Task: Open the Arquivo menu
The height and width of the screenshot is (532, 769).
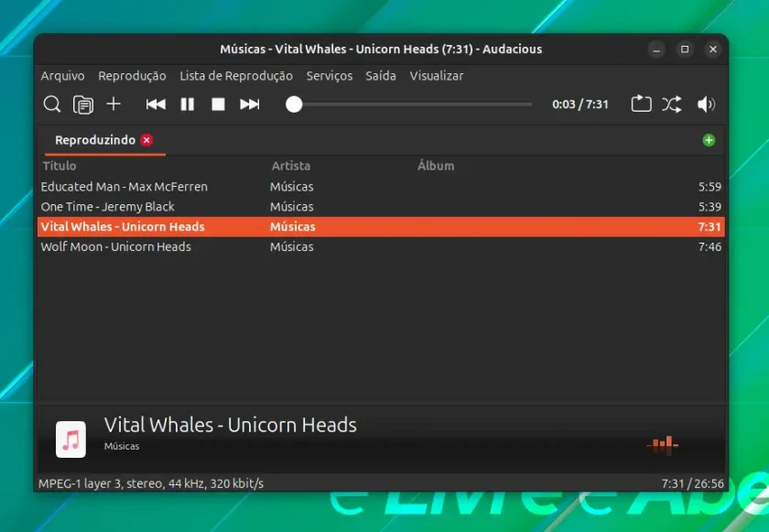Action: (x=62, y=76)
